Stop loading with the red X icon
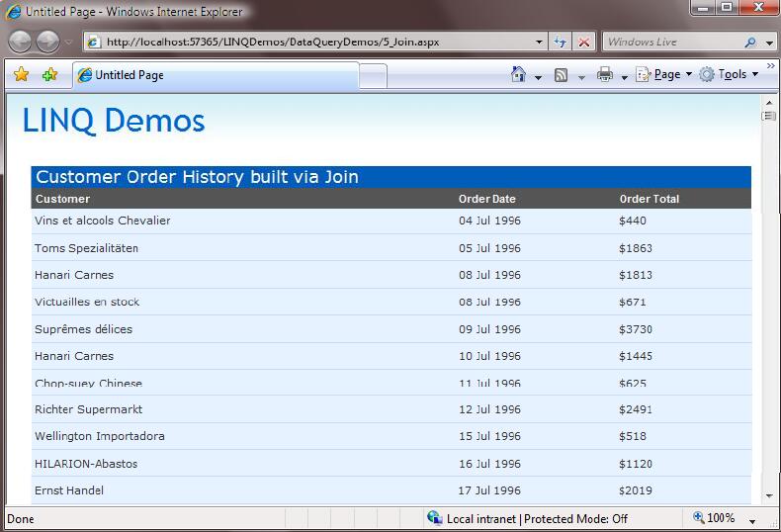 pyautogui.click(x=583, y=42)
